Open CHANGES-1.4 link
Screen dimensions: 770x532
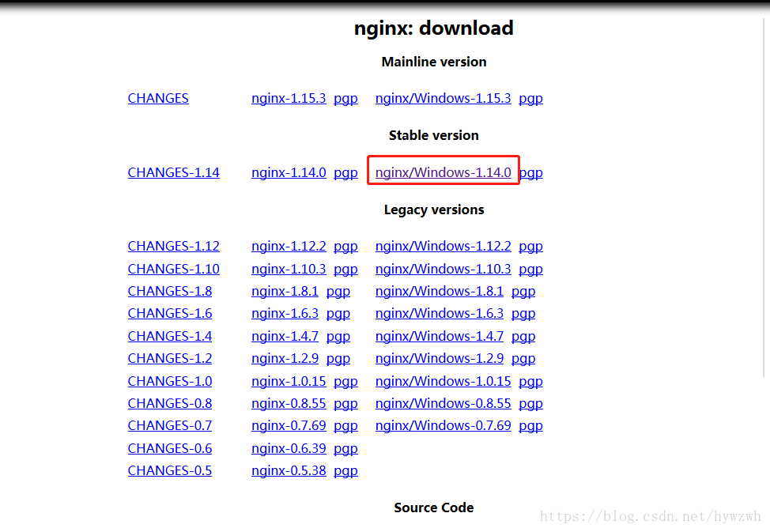point(170,337)
